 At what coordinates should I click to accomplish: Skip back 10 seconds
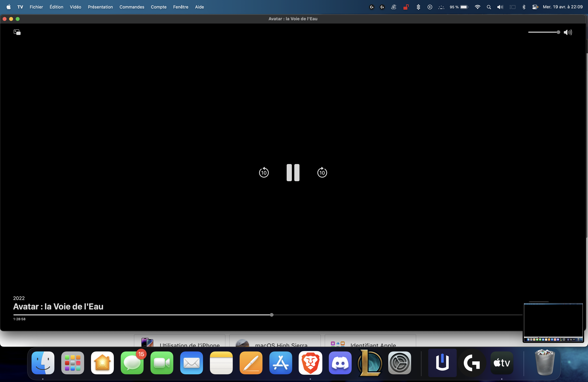264,173
